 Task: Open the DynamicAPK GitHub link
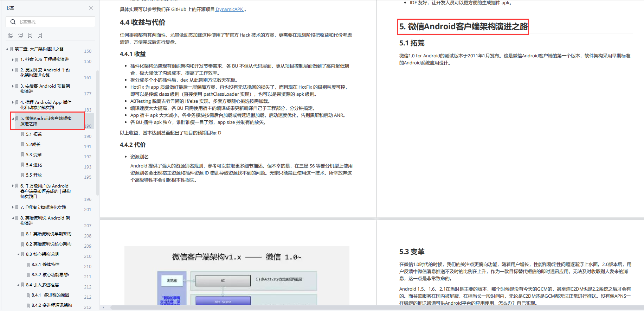click(230, 9)
